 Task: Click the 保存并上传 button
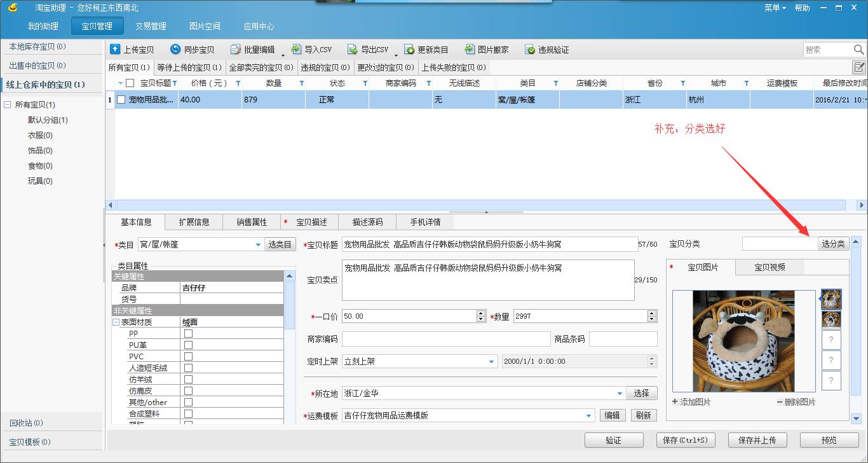coord(757,439)
